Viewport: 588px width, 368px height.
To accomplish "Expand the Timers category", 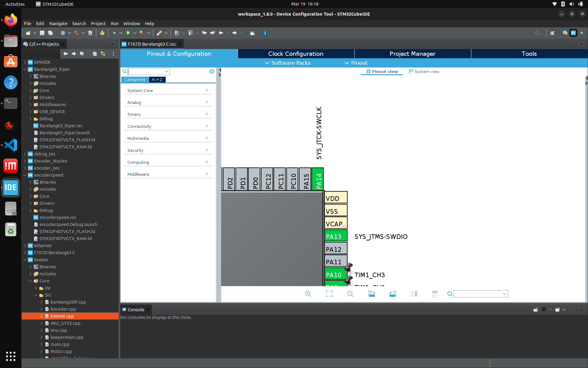I will [x=168, y=114].
